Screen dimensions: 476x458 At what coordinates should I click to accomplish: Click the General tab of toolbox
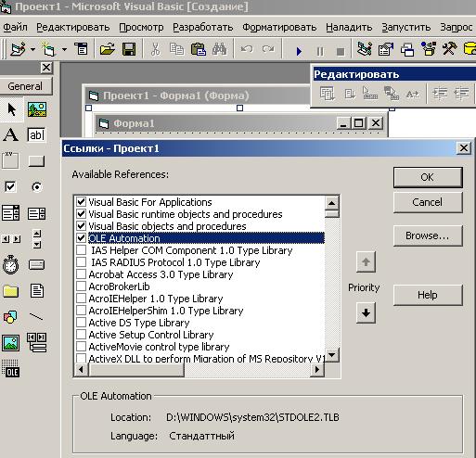(26, 86)
